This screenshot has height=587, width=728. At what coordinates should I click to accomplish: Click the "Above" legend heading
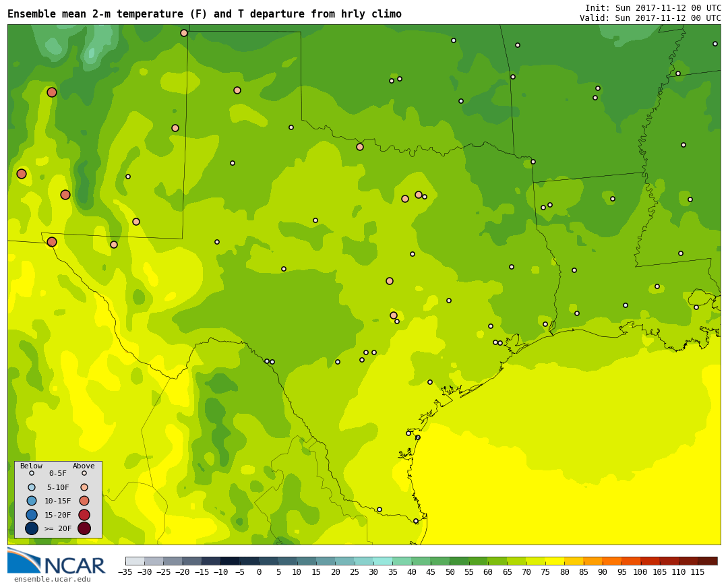[x=84, y=466]
